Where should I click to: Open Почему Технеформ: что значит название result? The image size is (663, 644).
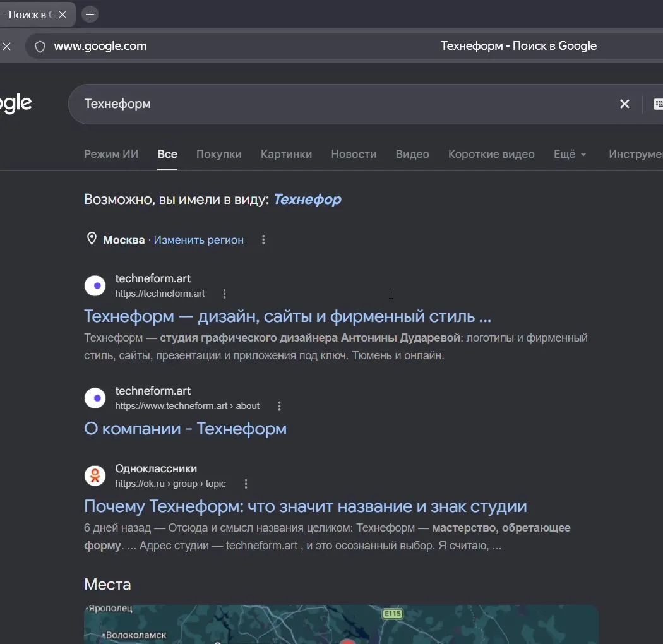pos(305,506)
